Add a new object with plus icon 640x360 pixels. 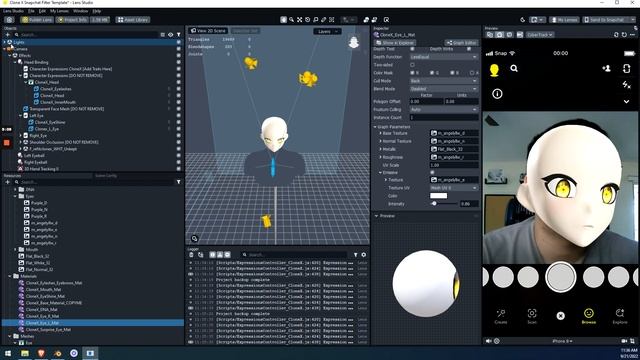[8, 35]
